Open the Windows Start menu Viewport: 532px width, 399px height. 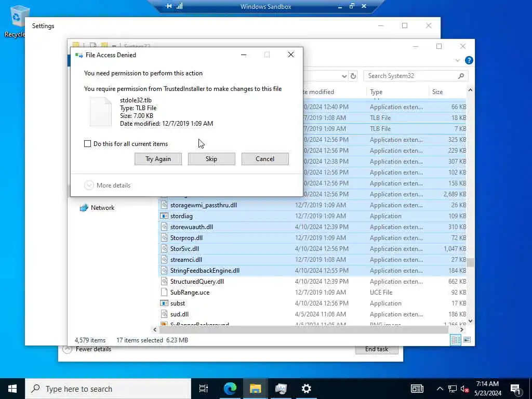pos(12,389)
